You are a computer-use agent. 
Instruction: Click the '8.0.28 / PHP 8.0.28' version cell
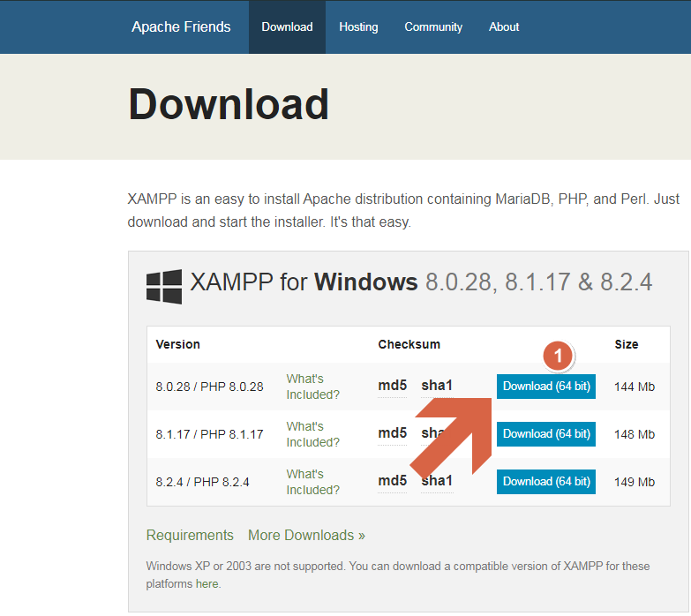(209, 387)
